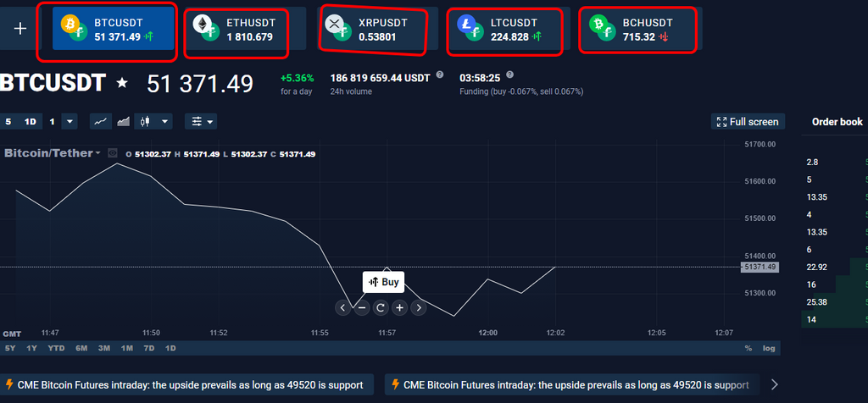Click the 51371.49 price label on the axis

click(x=759, y=267)
